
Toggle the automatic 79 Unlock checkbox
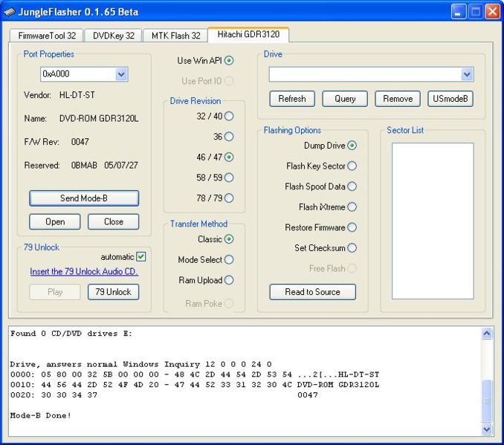(140, 257)
